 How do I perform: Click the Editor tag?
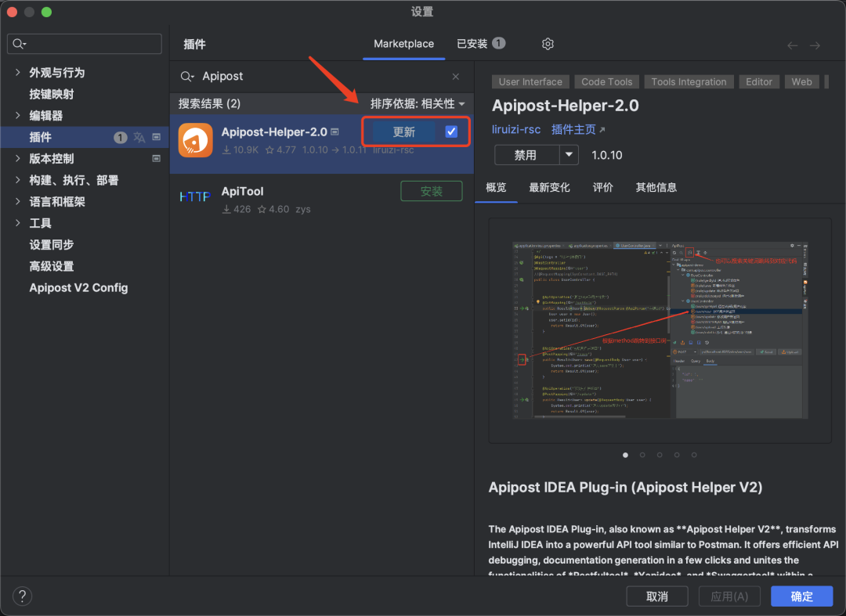tap(758, 82)
